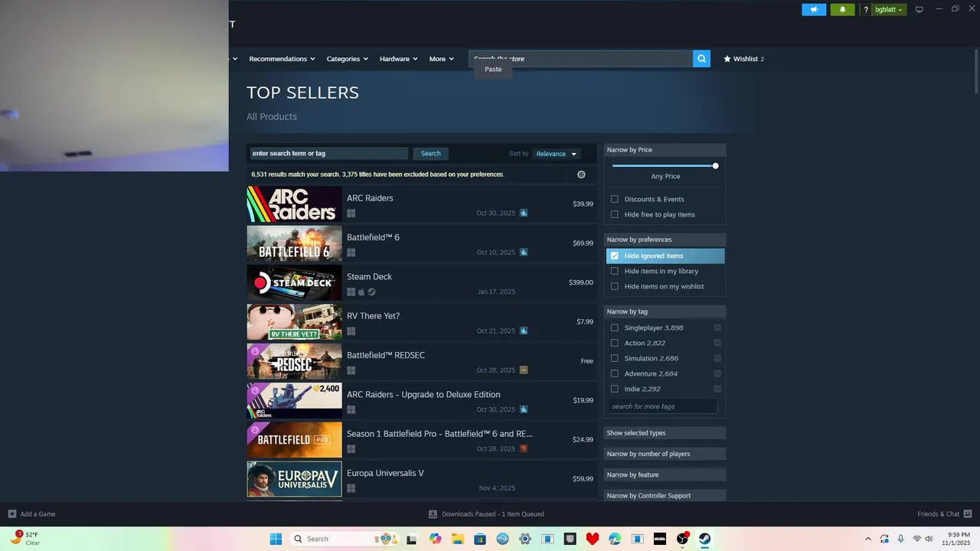Open the green notifications bell

point(842,9)
